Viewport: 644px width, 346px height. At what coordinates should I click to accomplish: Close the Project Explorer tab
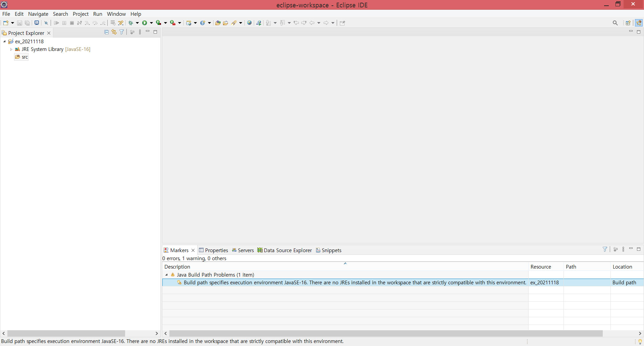49,33
